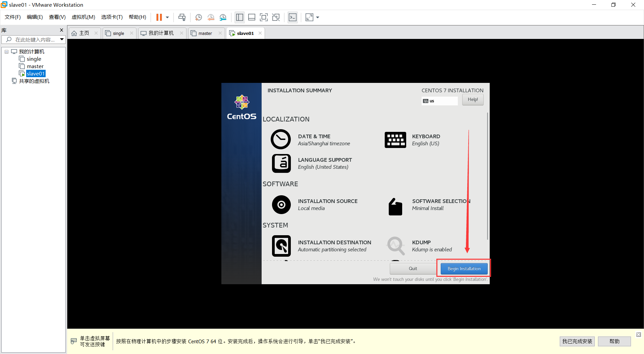Toggle the library sidebar panel
644x354 pixels.
click(239, 17)
